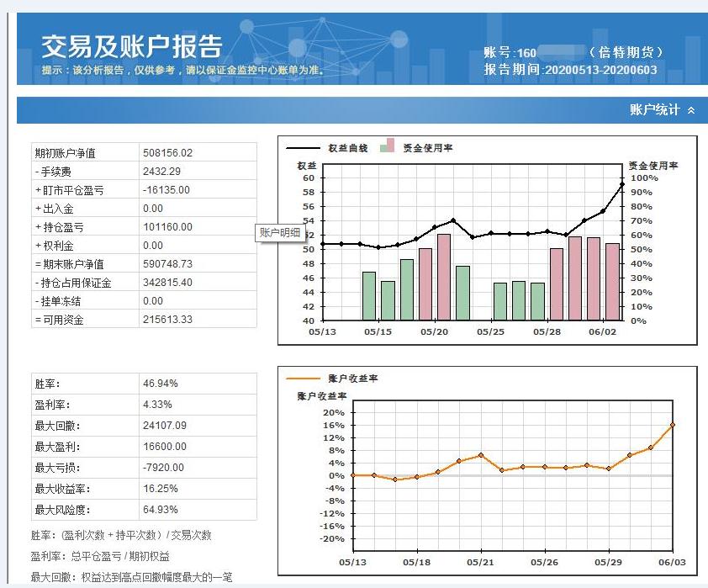Click the 报告期间 date range text
The height and width of the screenshot is (588, 708).
pyautogui.click(x=568, y=69)
